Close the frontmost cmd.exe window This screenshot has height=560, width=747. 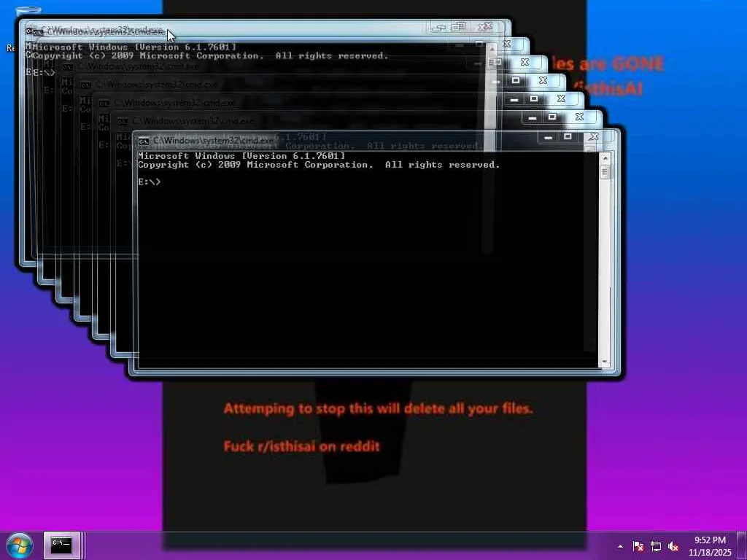click(x=594, y=137)
